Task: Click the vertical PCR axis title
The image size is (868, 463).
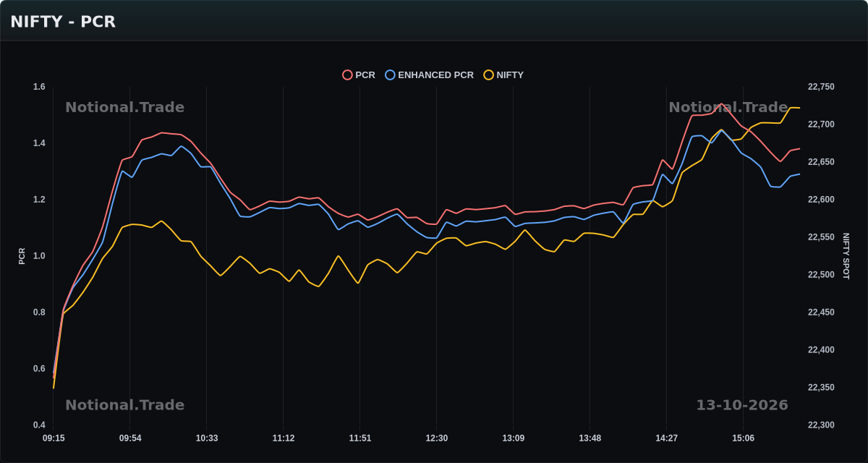Action: click(22, 256)
